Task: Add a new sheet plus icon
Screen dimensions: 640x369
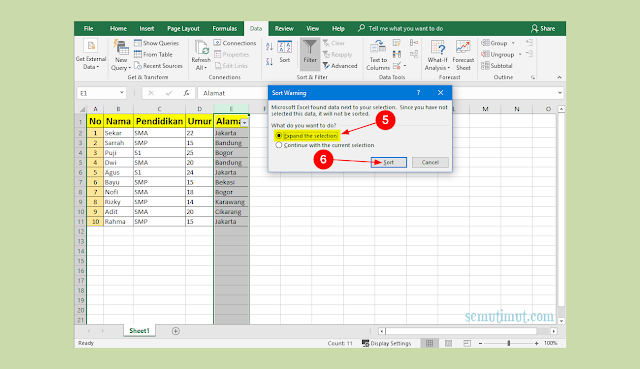Action: (x=176, y=331)
